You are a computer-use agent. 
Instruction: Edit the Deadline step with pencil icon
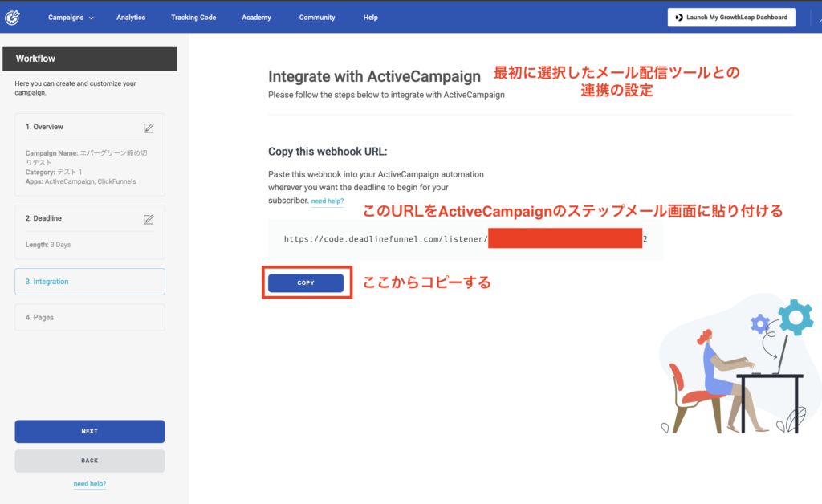[x=149, y=220]
